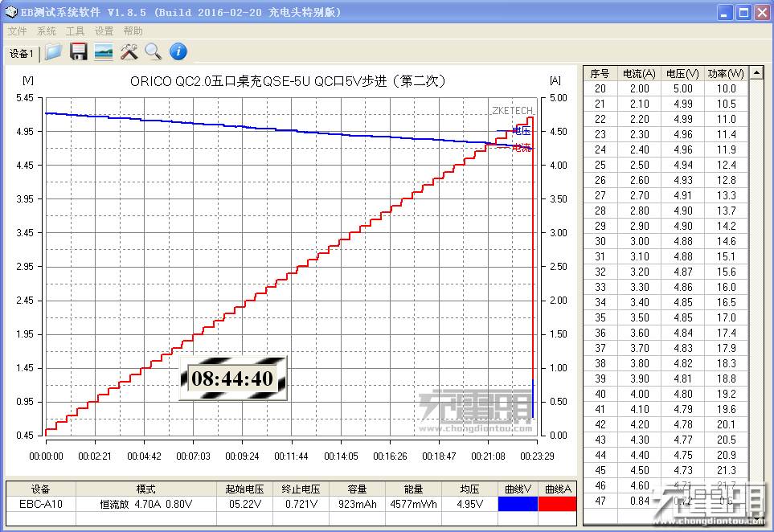Click the EBC-A10 device cell
The image size is (774, 532).
click(41, 504)
